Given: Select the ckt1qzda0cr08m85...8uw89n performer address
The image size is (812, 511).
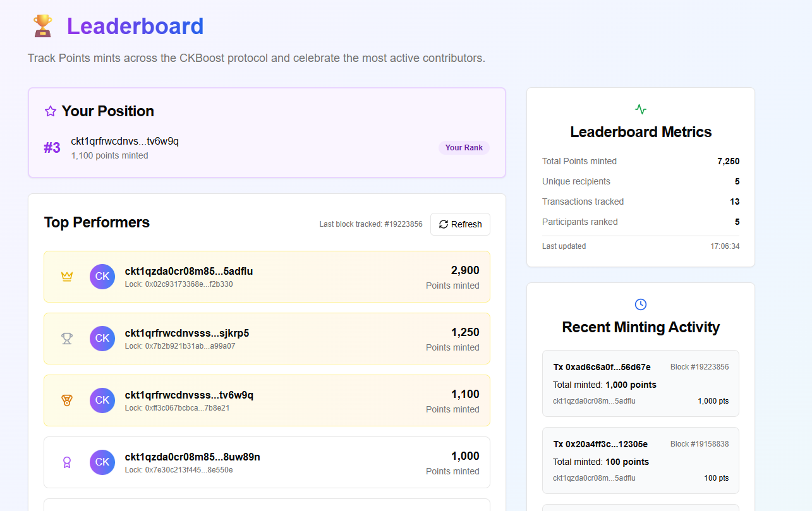Looking at the screenshot, I should click(x=192, y=457).
